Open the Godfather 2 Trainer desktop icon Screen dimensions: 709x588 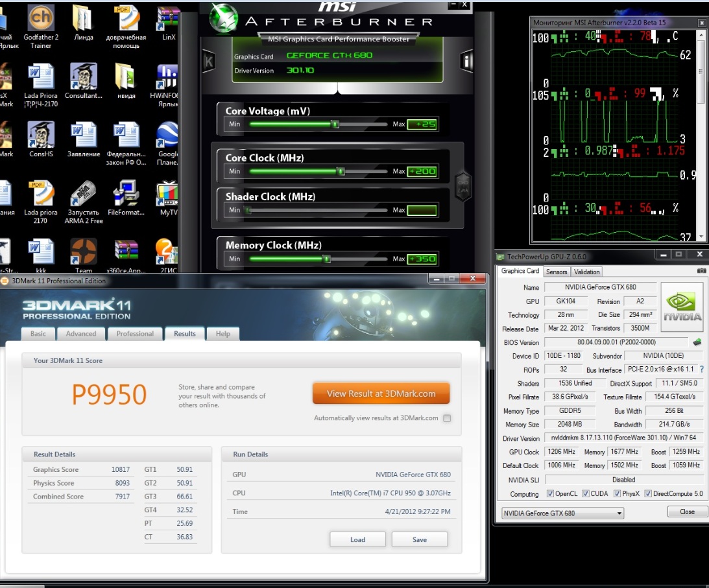tap(41, 26)
